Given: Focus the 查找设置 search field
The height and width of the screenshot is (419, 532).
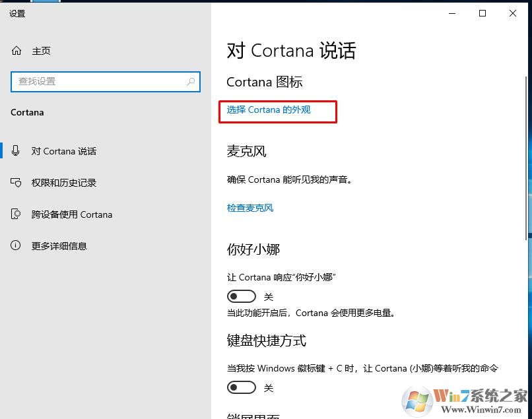Looking at the screenshot, I should (x=106, y=81).
